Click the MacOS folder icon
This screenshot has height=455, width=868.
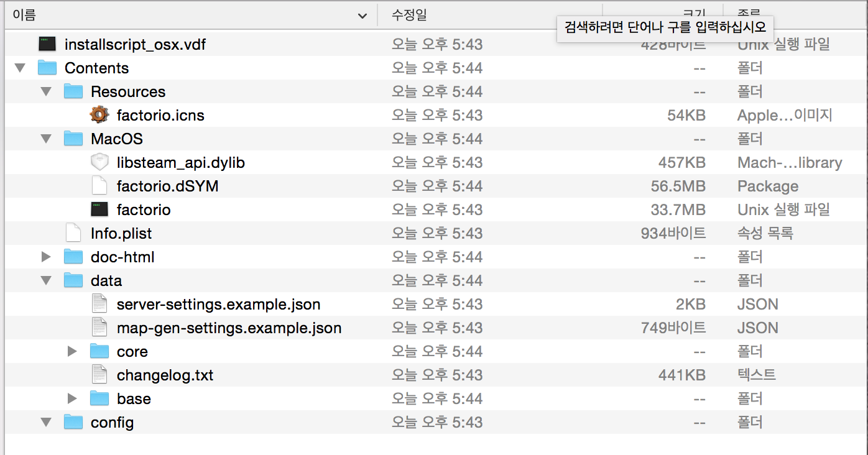click(x=73, y=139)
